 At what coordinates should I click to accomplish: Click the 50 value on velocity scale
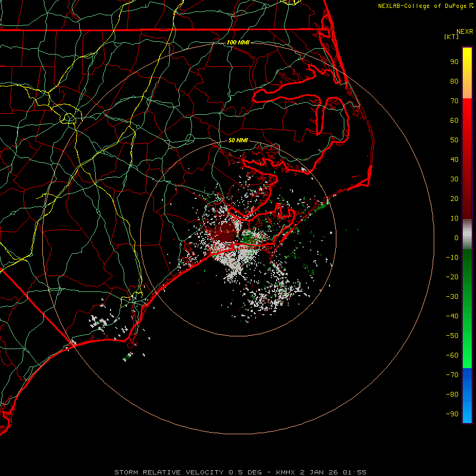point(454,140)
